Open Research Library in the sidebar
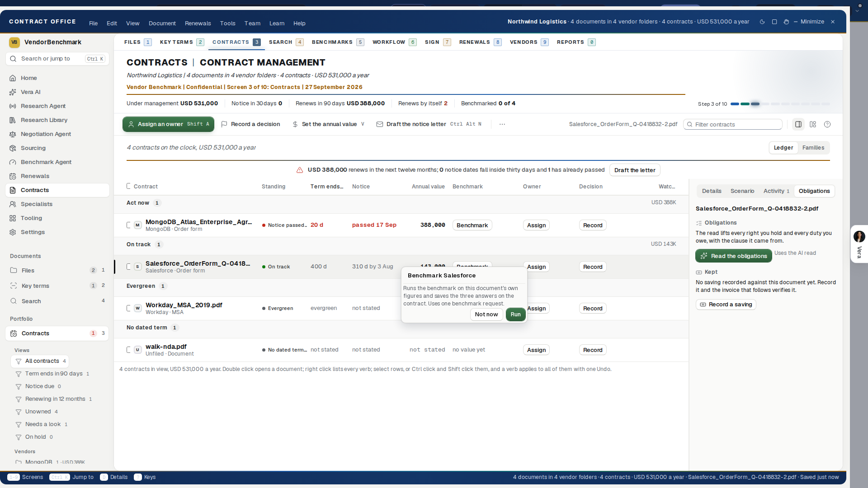The image size is (868, 488). click(x=57, y=120)
